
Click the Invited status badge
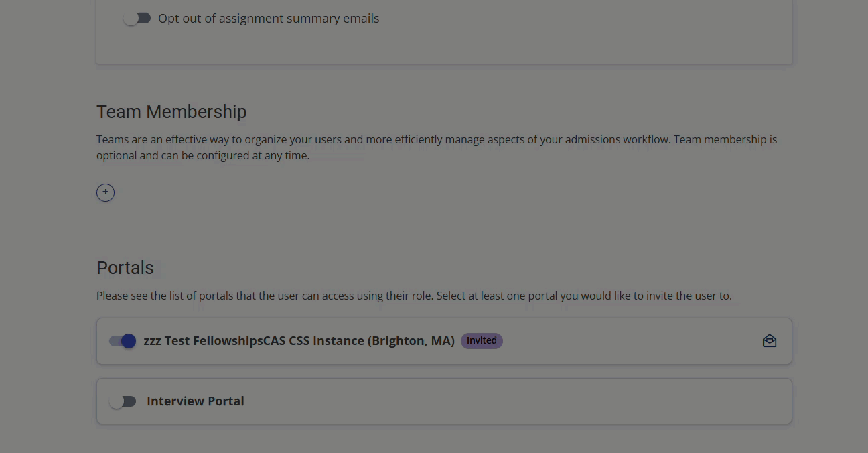481,340
